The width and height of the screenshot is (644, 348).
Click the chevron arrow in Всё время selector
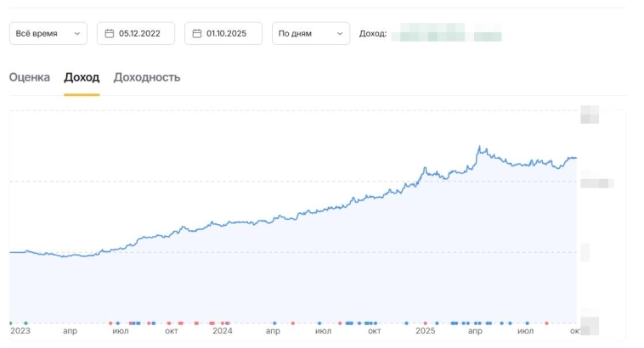[76, 34]
